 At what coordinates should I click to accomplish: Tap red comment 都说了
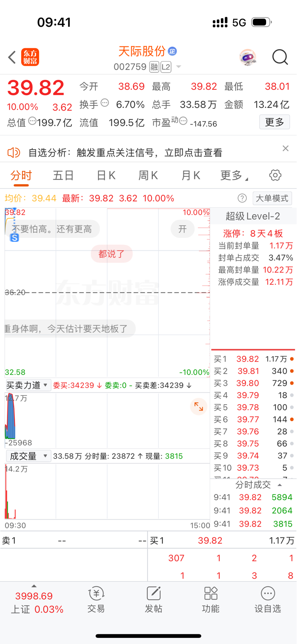point(112,254)
